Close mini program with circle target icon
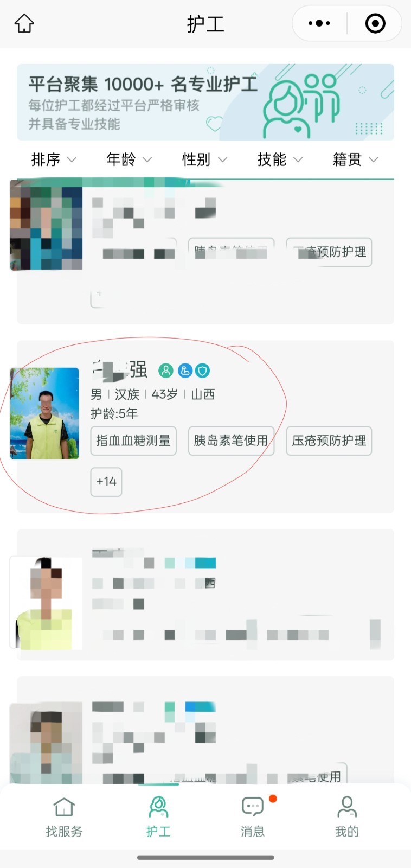This screenshot has height=868, width=411. point(375,23)
